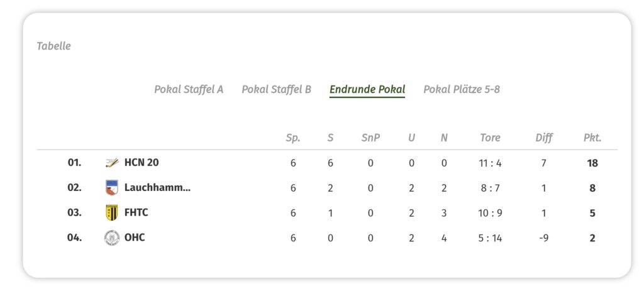
Task: Click the FHTC yellow-black club crest
Action: pyautogui.click(x=112, y=212)
